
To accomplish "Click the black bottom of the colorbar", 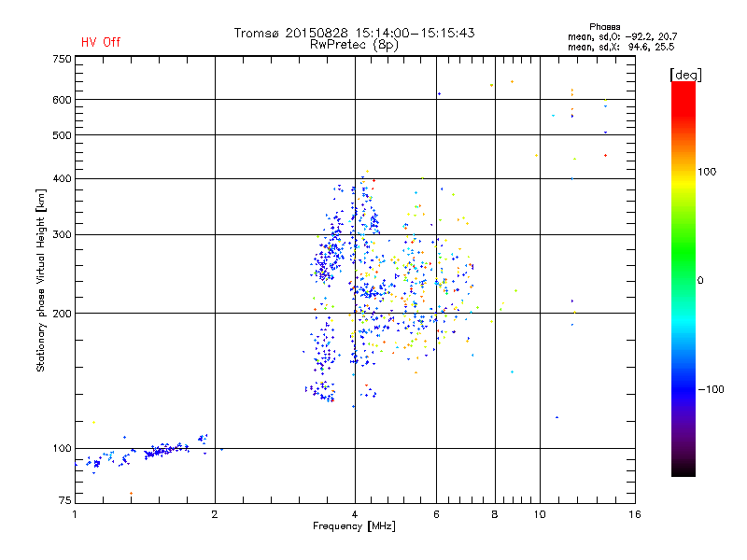I will pos(684,469).
